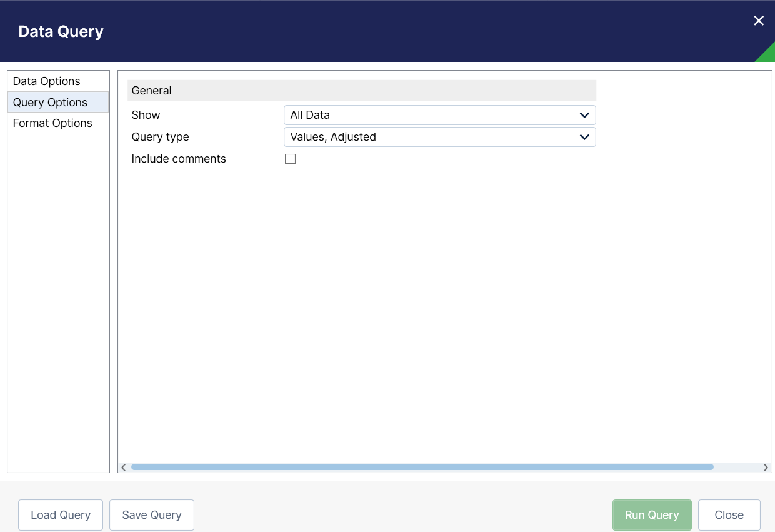Click the Include comments label text
Viewport: 775px width, 532px height.
click(x=179, y=159)
